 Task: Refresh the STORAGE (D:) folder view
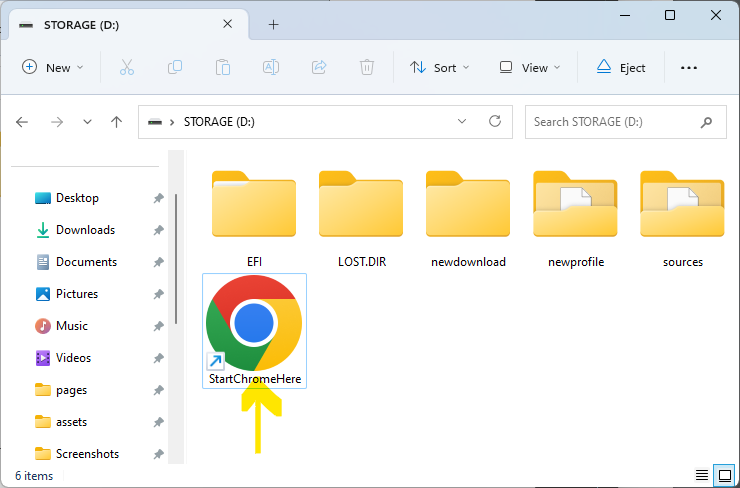coord(494,121)
